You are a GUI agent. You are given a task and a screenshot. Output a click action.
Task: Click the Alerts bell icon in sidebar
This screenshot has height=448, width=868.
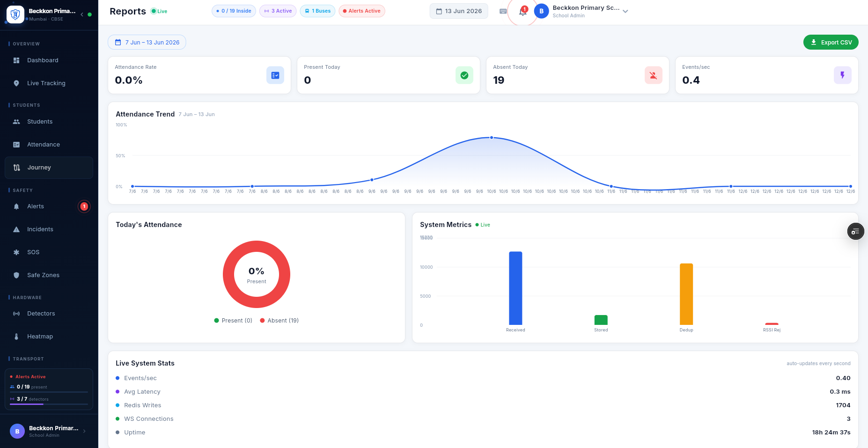16,206
